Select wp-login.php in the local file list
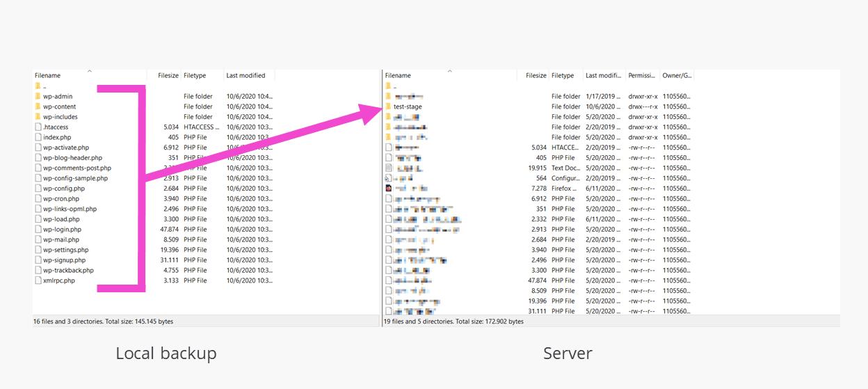Screen dimensions: 868x389 62,229
